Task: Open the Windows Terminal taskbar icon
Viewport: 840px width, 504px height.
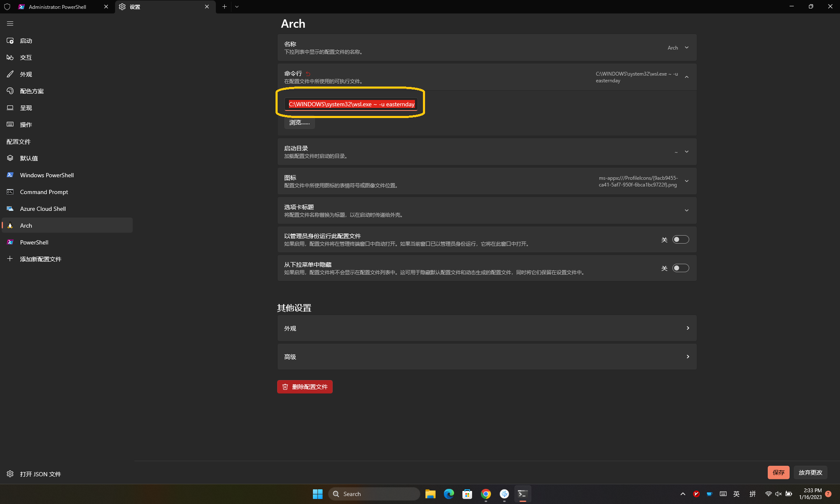Action: [522, 494]
